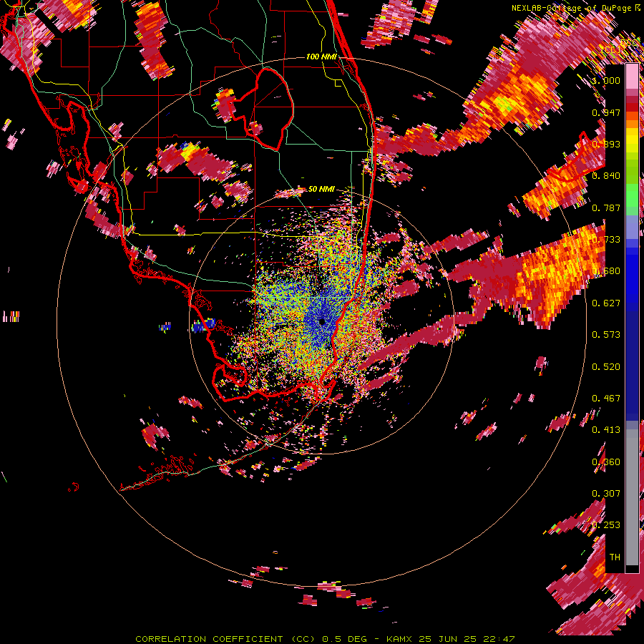
Task: Click the CORRELATION COEFFICIENT (CC) caption text
Action: [225, 639]
